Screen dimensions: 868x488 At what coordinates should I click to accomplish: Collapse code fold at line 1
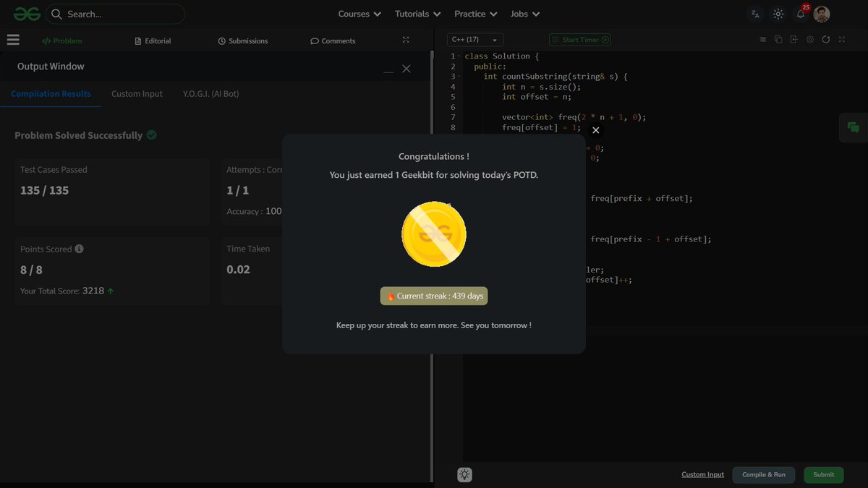459,56
